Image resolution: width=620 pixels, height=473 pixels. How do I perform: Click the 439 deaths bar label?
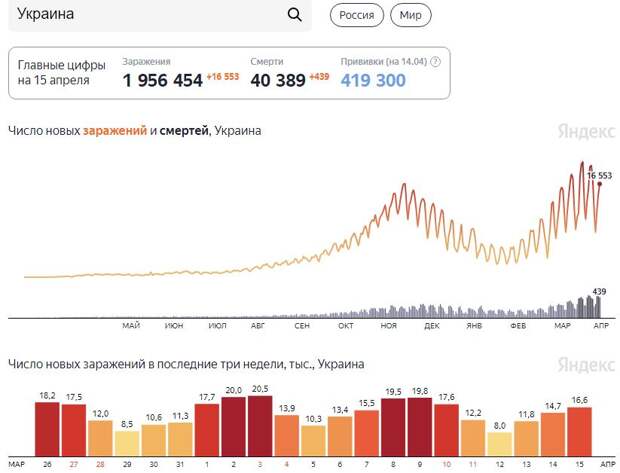[599, 291]
